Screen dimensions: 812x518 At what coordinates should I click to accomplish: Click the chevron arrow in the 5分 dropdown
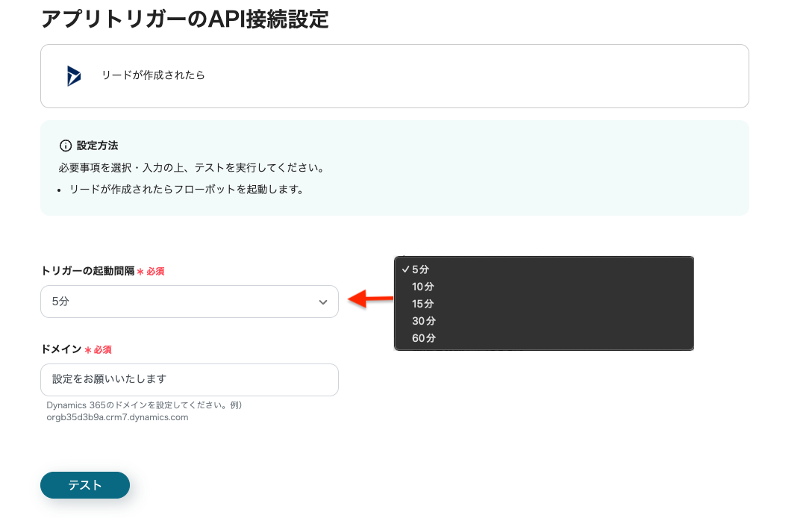tap(323, 302)
